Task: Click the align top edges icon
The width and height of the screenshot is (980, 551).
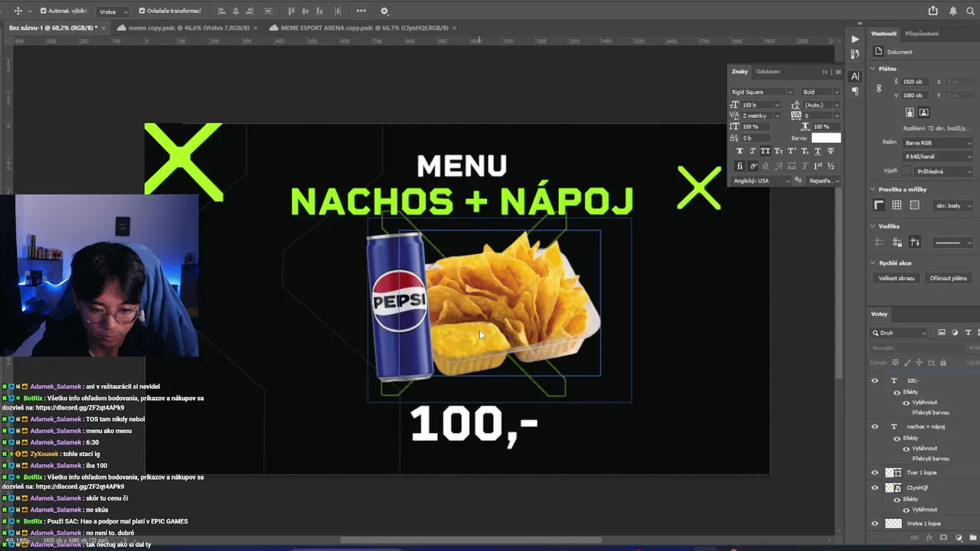Action: point(292,11)
